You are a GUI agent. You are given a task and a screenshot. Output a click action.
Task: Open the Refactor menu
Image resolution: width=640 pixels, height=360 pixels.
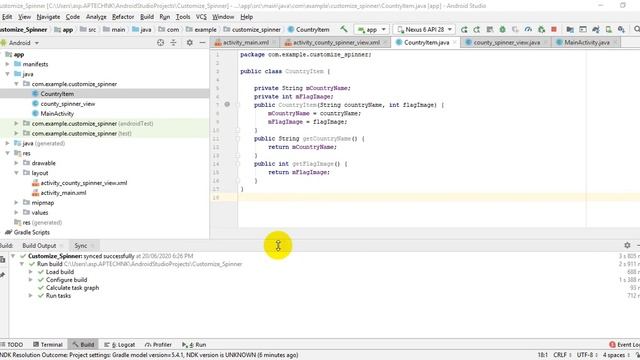tap(123, 17)
